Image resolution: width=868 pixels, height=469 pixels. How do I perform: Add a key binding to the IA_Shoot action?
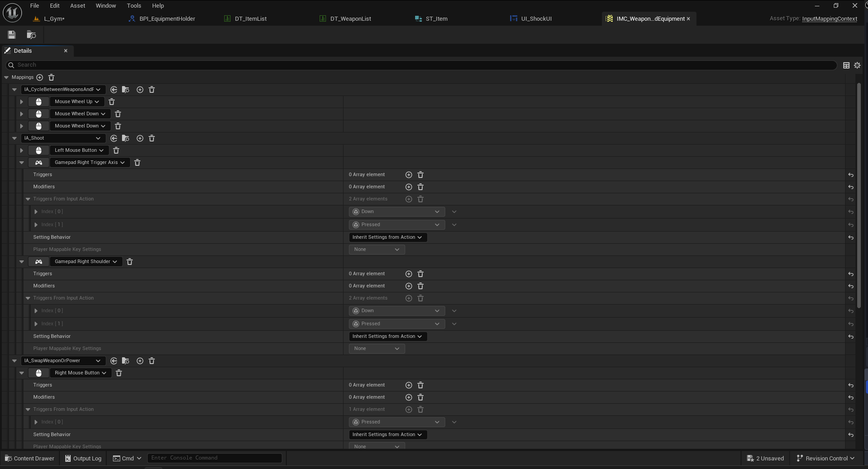(x=140, y=138)
